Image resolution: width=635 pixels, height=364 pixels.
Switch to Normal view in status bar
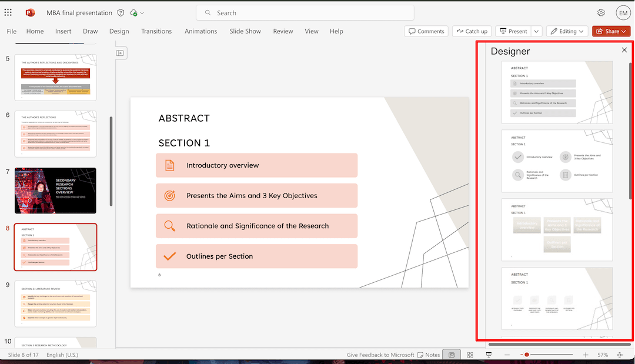coord(451,355)
